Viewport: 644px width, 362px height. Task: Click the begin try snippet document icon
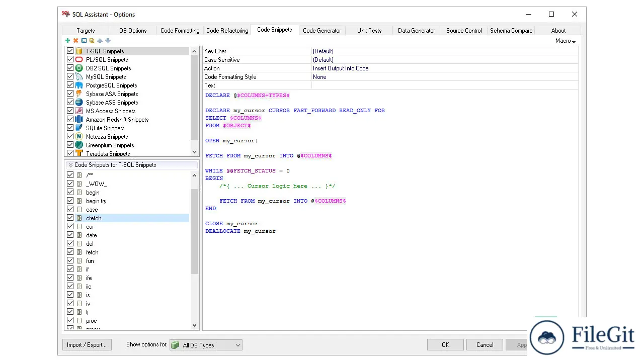[79, 201]
